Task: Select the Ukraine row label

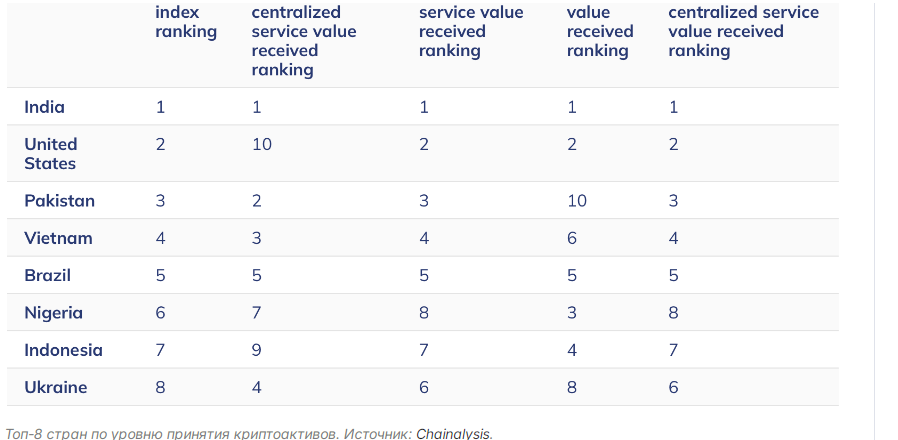Action: 56,387
